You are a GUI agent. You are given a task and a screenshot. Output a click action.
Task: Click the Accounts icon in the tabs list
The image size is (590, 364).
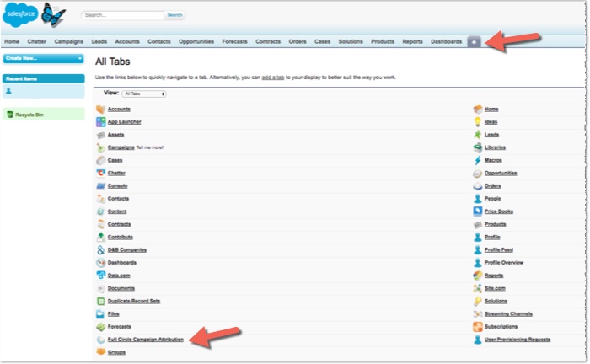[100, 110]
